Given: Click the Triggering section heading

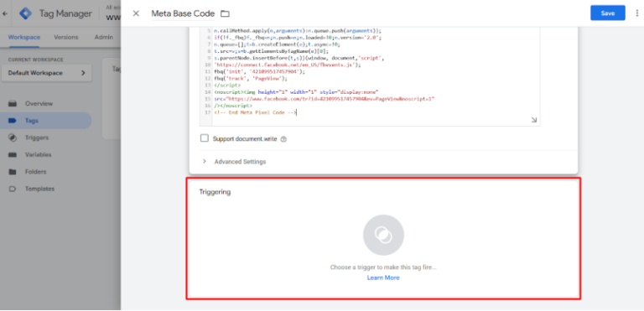Looking at the screenshot, I should tap(215, 192).
